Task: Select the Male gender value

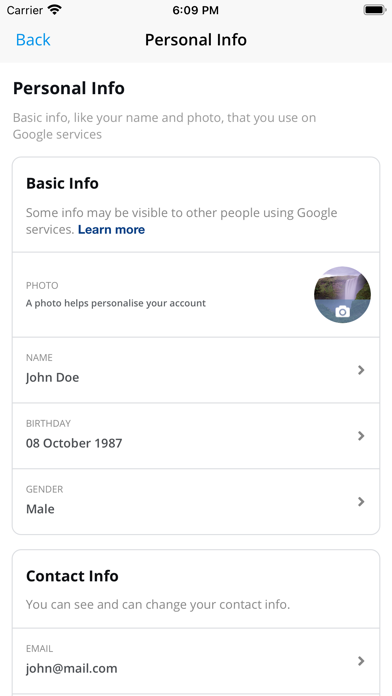Action: point(40,509)
